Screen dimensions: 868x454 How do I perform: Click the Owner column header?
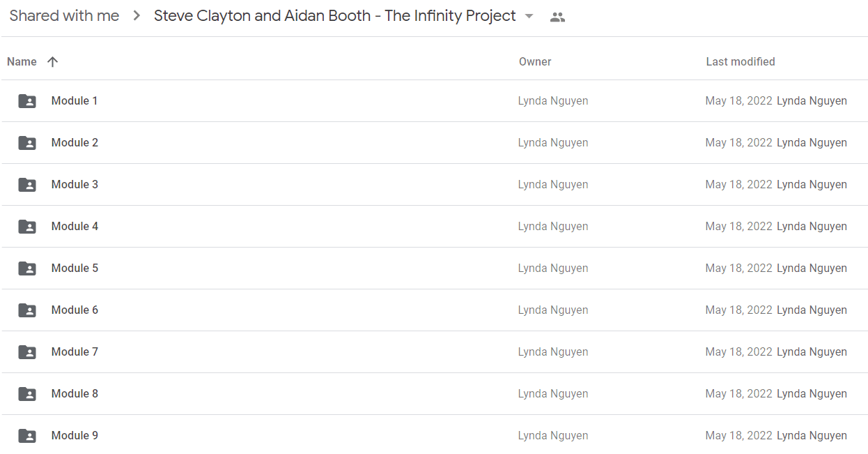[535, 61]
